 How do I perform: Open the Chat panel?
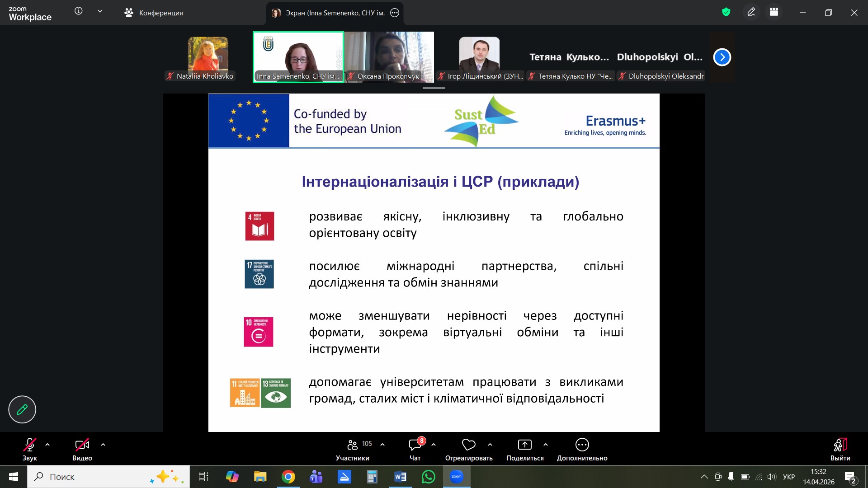coord(415,450)
